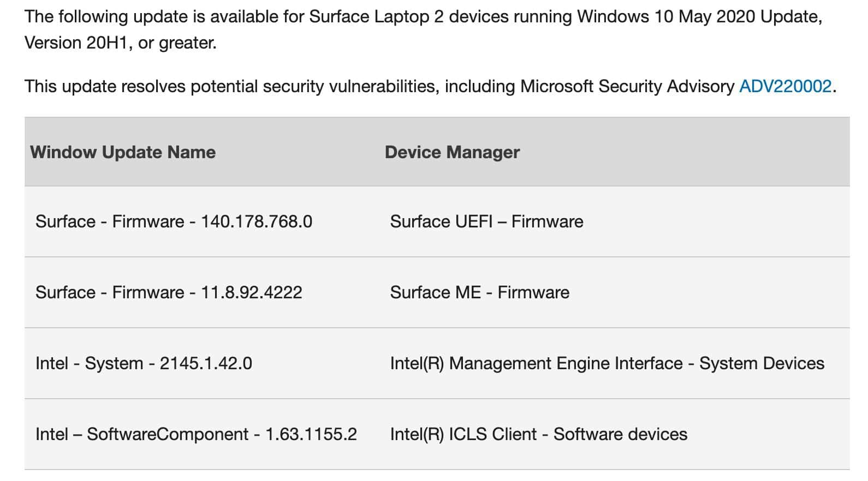Click the version number 140.178.768.0
The width and height of the screenshot is (868, 481).
coord(257,221)
